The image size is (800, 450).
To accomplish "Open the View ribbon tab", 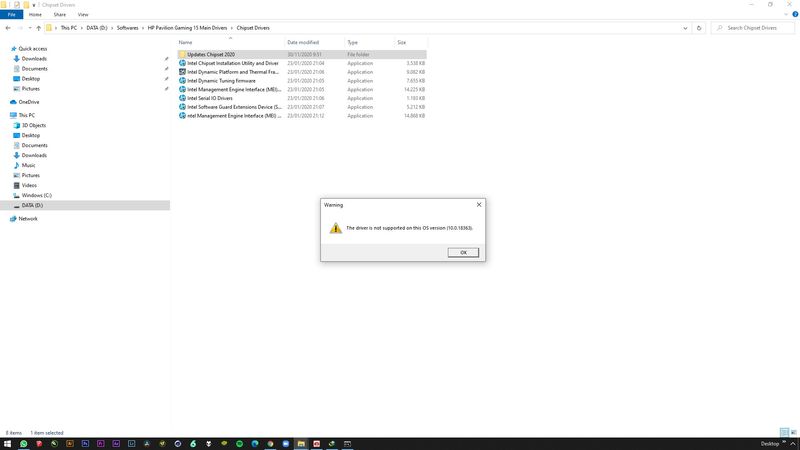I will (x=83, y=15).
